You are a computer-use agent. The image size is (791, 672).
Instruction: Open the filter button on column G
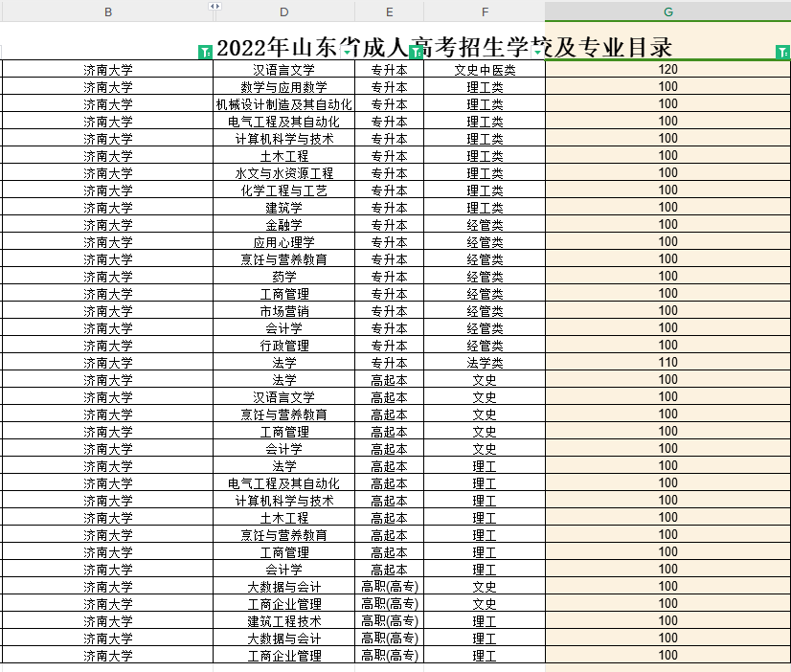(782, 52)
